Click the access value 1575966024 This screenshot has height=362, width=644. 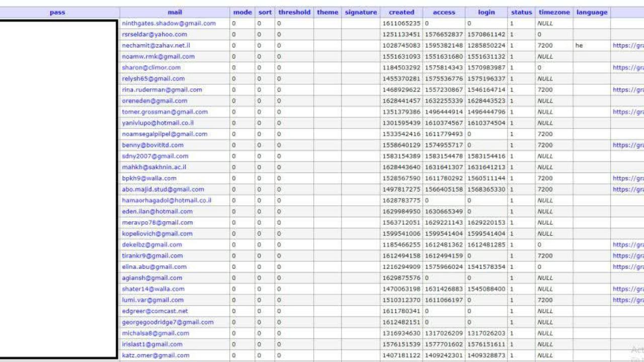[444, 266]
